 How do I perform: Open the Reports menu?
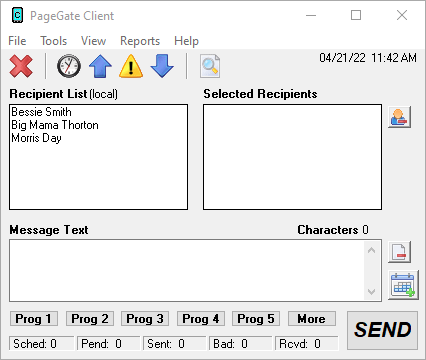(140, 41)
